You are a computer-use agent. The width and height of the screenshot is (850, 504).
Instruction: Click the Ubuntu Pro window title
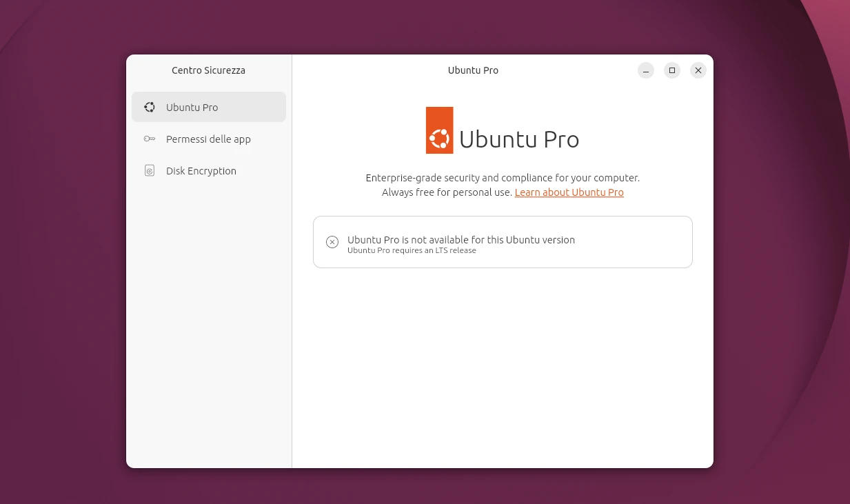(x=473, y=70)
